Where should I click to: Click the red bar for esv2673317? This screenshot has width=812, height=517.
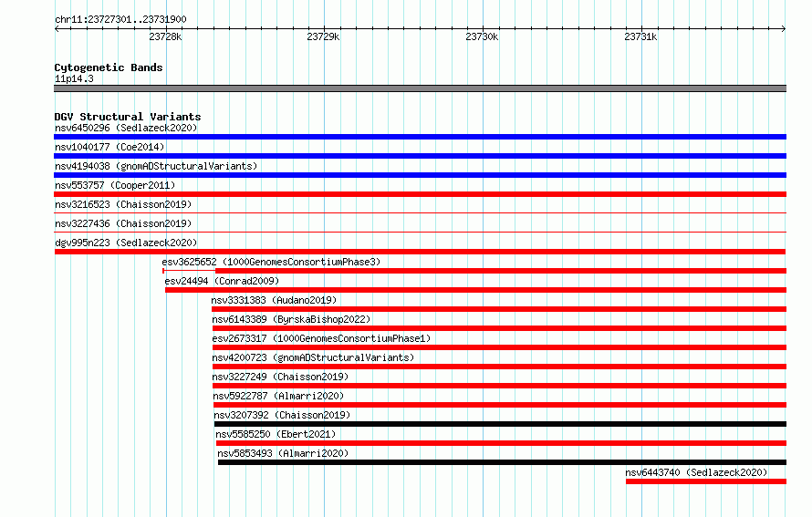pos(499,347)
